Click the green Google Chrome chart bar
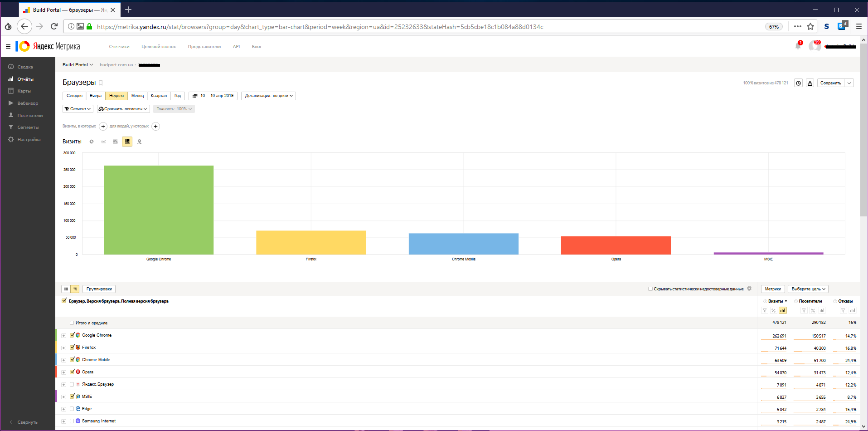Screen dimensions: 868x431 point(159,210)
